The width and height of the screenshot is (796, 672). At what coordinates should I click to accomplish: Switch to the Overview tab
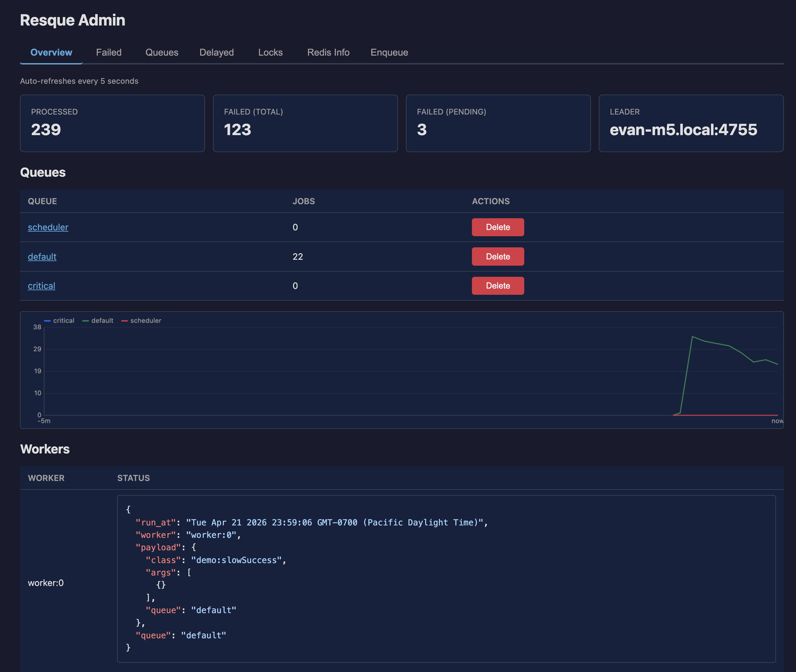click(x=51, y=53)
